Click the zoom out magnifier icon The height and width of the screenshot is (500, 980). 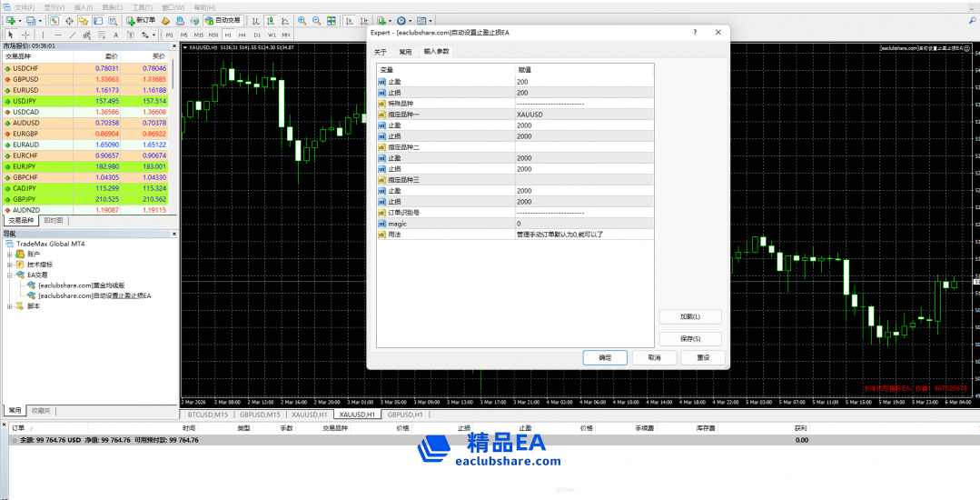tap(315, 20)
